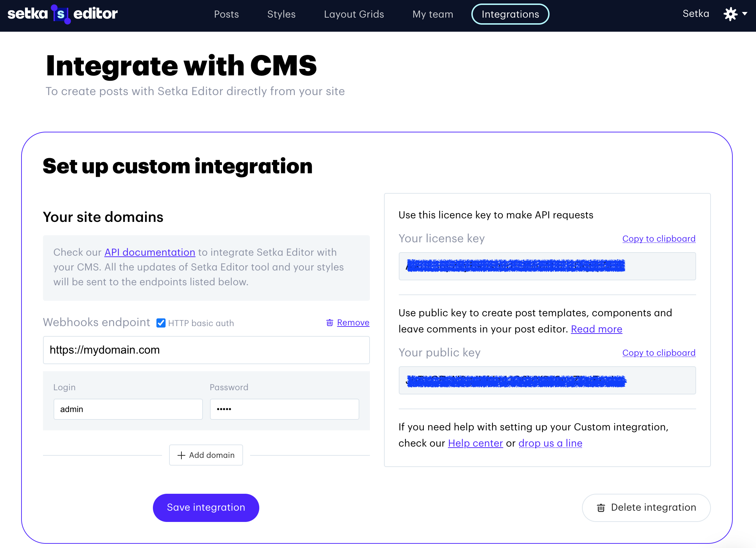
Task: Open the Integrations tab
Action: [510, 14]
